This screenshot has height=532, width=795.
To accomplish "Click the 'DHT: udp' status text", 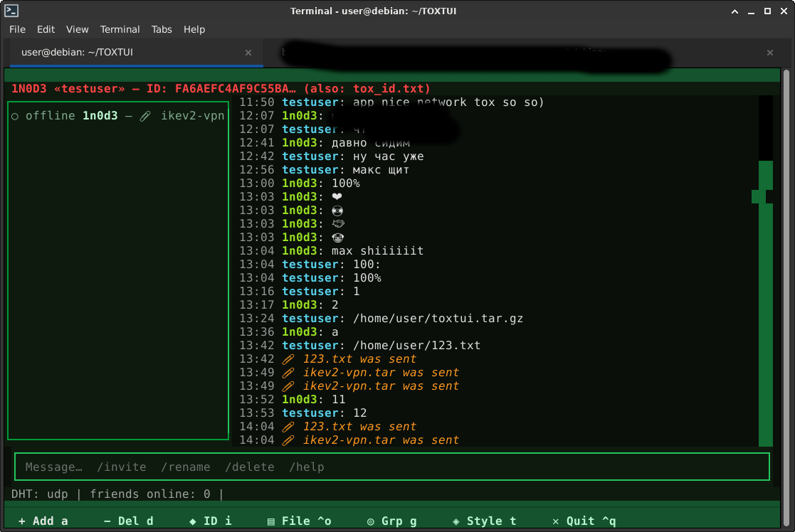I will pyautogui.click(x=40, y=494).
